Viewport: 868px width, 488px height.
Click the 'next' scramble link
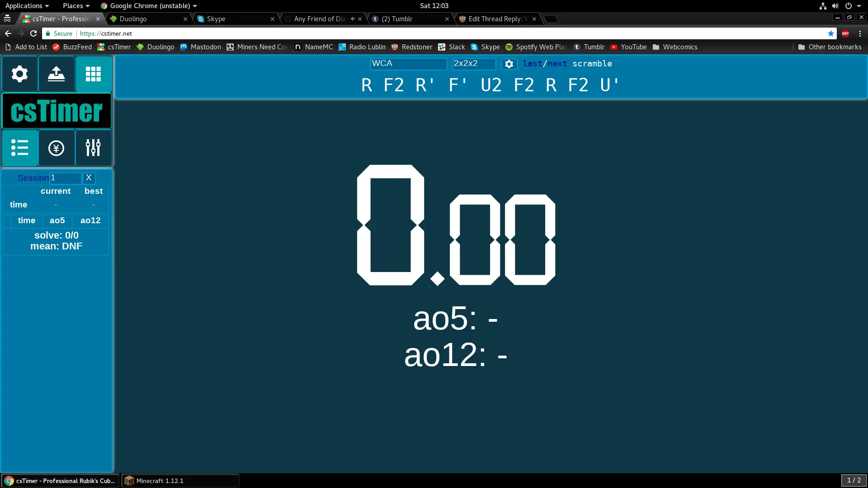point(557,64)
